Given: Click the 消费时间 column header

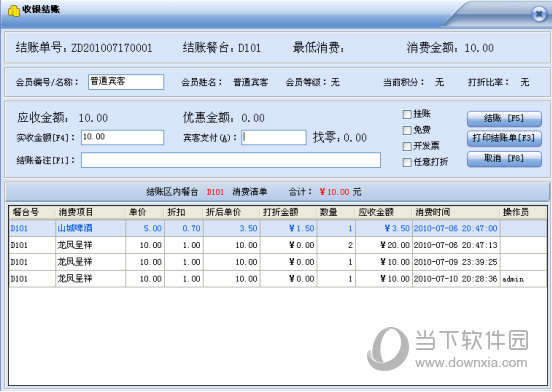Looking at the screenshot, I should coord(456,212).
